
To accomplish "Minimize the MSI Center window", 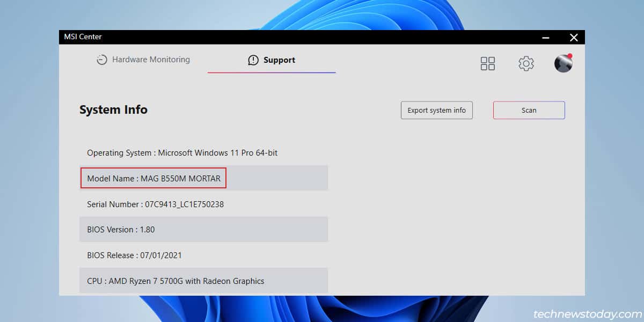I will coord(546,38).
